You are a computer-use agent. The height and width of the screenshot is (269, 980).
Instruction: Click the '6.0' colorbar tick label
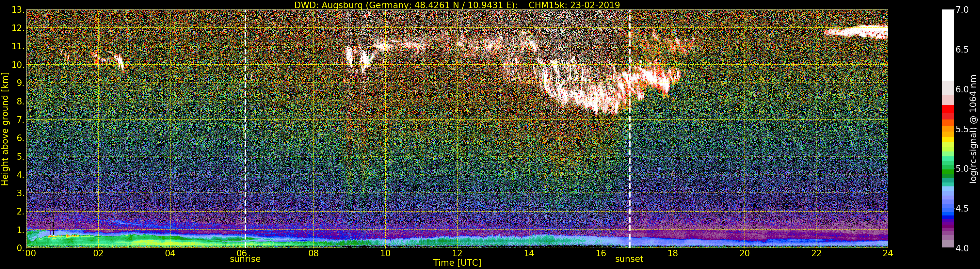pos(962,89)
